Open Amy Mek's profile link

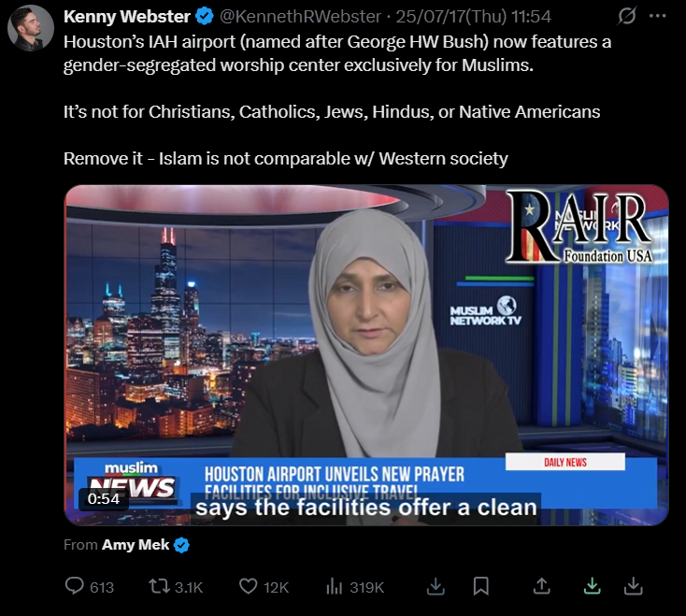pos(136,545)
